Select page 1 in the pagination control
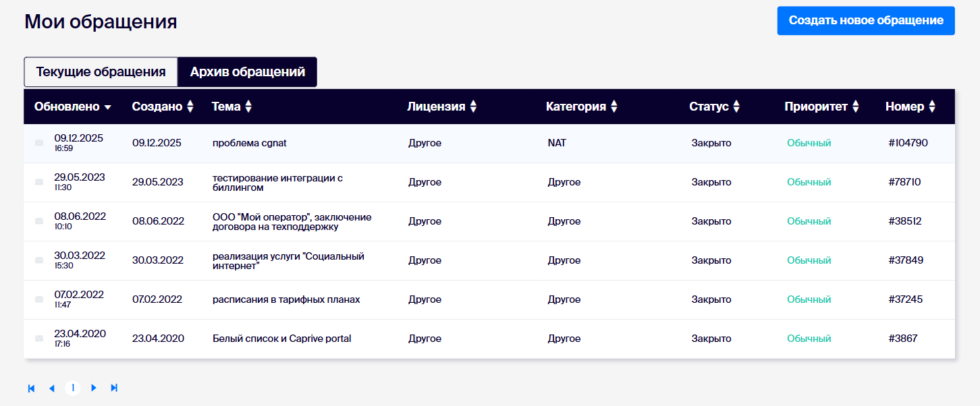The width and height of the screenshot is (980, 406). point(73,388)
